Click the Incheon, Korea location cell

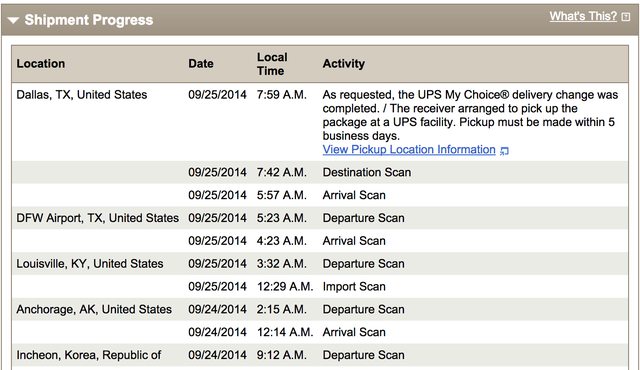89,355
